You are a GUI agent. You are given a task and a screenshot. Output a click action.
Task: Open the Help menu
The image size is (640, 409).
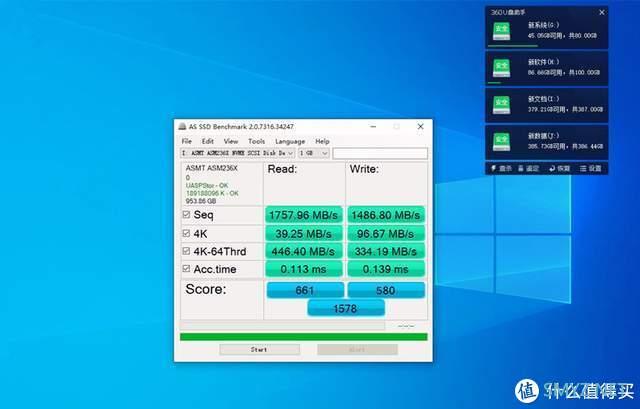pos(322,141)
